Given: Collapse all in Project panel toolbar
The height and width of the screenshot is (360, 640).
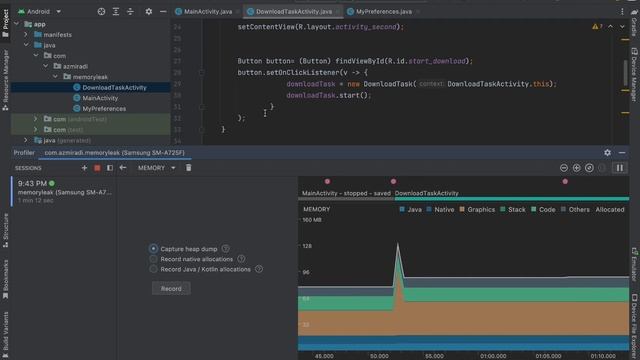Looking at the screenshot, I should (x=130, y=11).
